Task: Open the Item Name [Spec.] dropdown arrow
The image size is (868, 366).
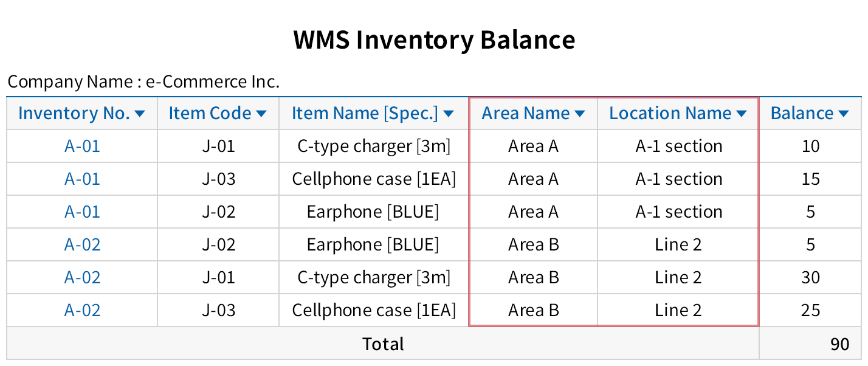Action: [449, 114]
